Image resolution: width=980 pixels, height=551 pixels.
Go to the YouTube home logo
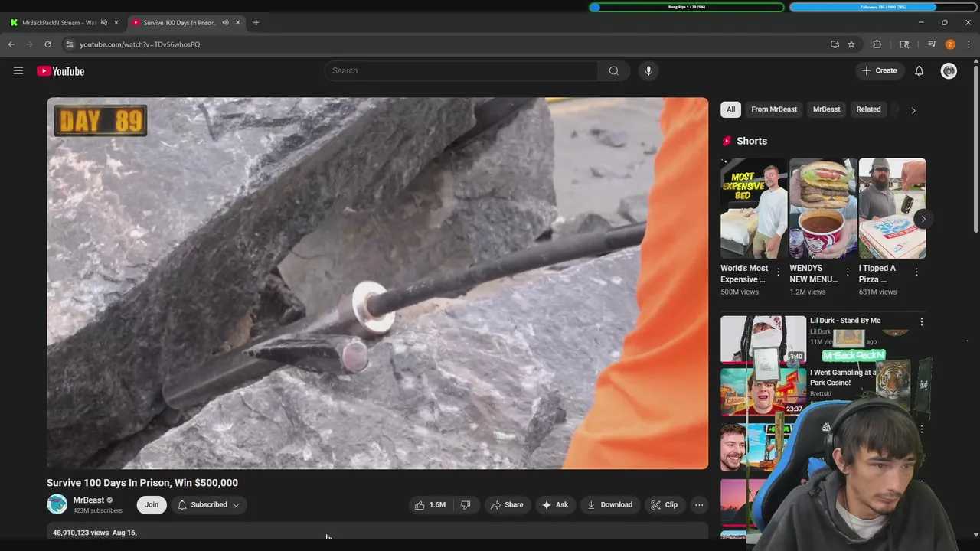point(60,71)
